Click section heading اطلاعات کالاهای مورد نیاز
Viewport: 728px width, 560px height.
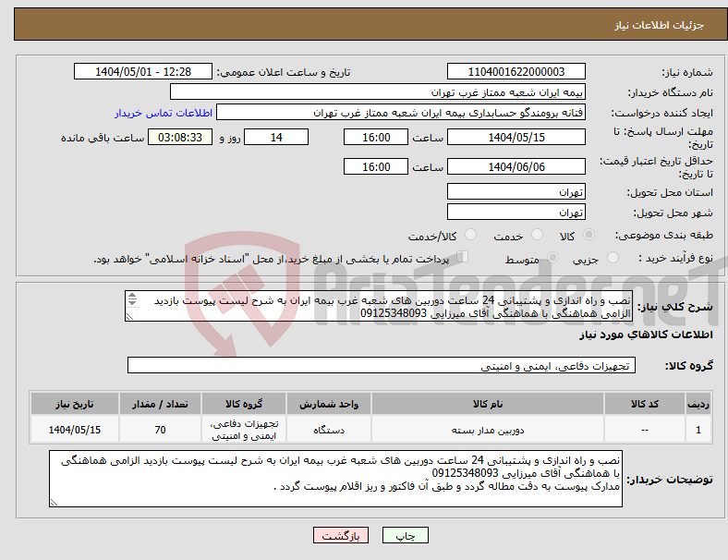(646, 335)
